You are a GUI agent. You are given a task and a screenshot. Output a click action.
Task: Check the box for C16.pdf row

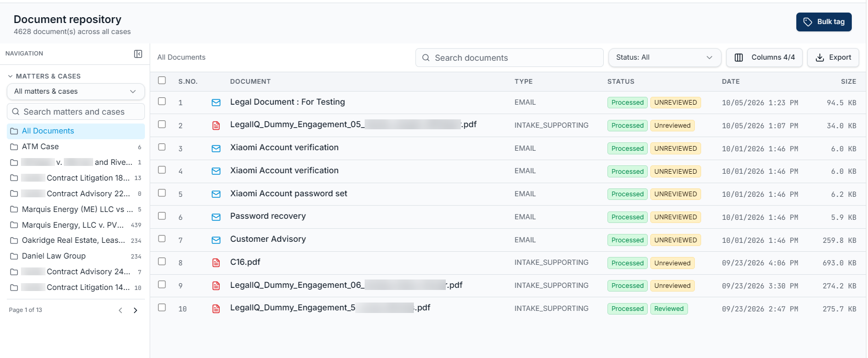162,262
